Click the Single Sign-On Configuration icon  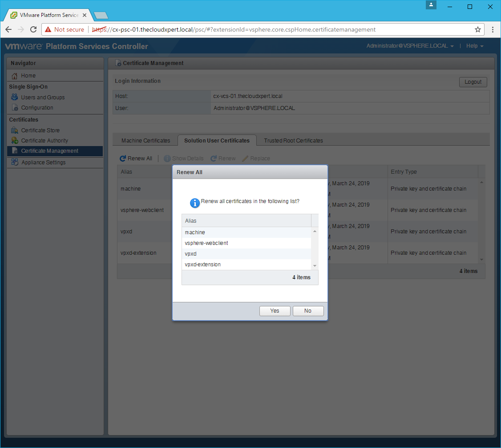point(15,108)
